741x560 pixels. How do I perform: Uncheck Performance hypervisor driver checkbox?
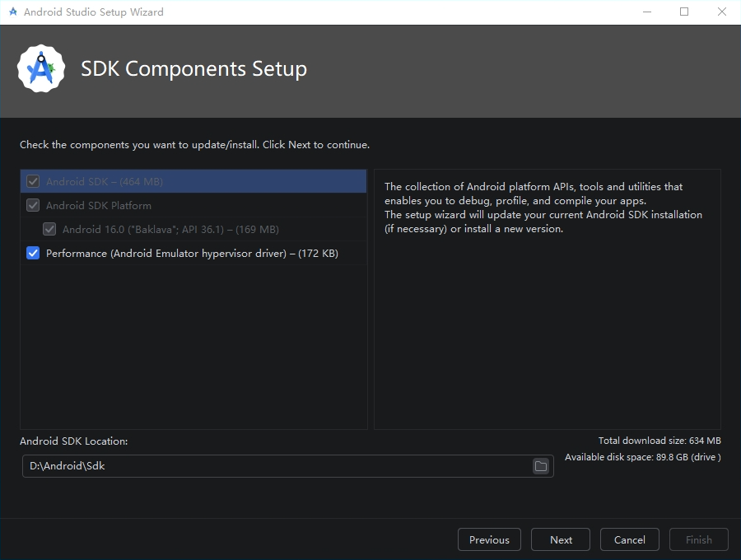click(33, 254)
